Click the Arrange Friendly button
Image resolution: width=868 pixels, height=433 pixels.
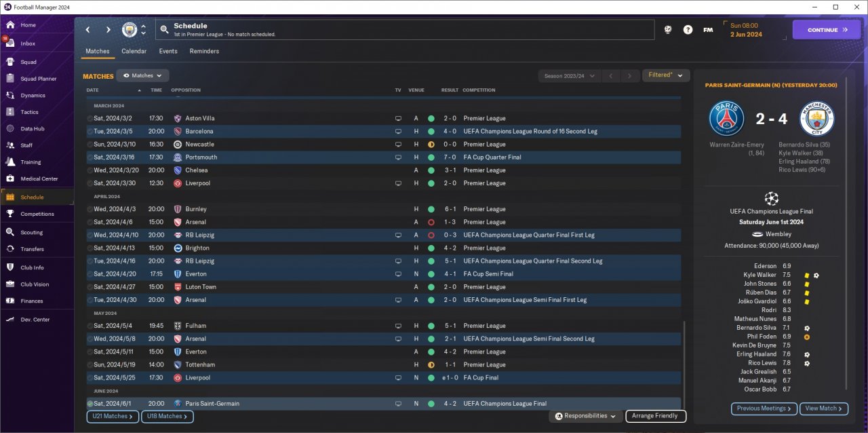656,416
